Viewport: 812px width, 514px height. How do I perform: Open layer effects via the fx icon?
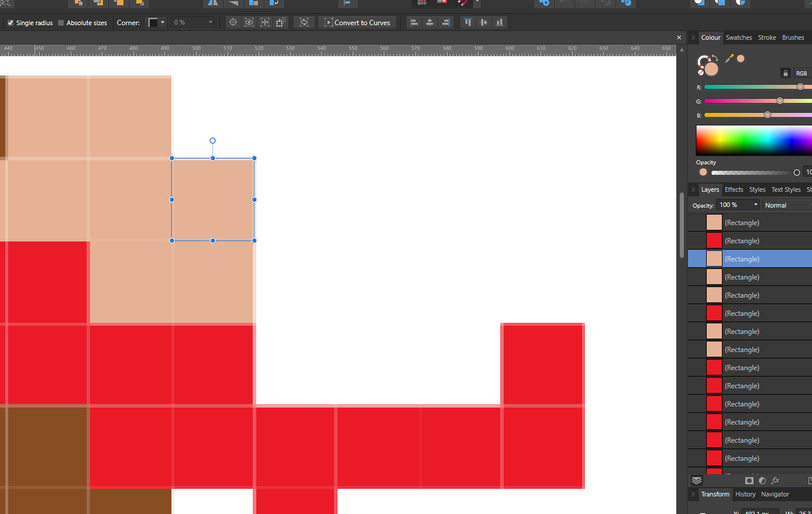(776, 481)
